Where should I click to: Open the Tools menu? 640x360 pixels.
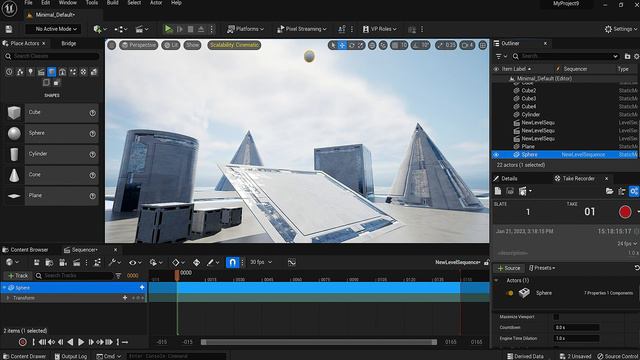91,3
